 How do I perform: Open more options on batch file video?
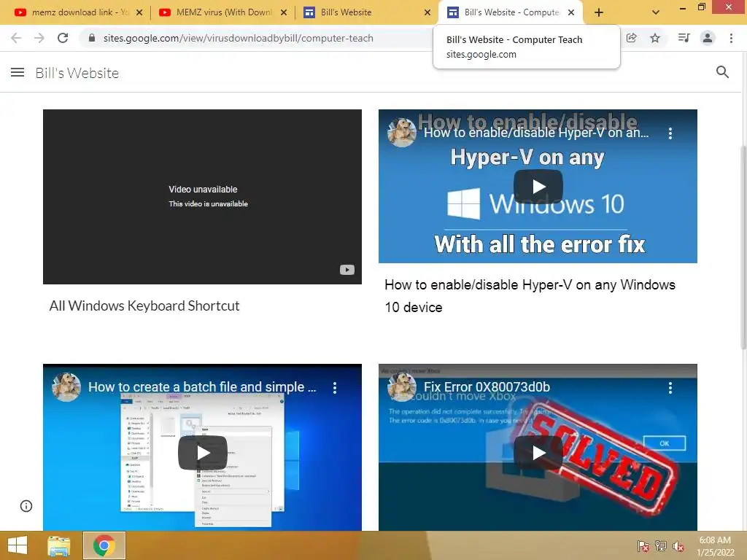pyautogui.click(x=335, y=388)
